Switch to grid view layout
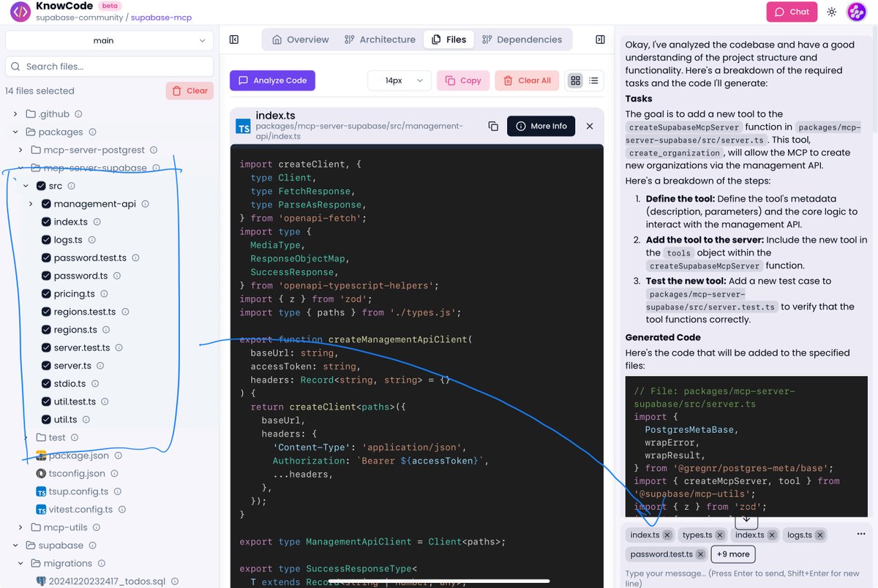 pos(575,80)
